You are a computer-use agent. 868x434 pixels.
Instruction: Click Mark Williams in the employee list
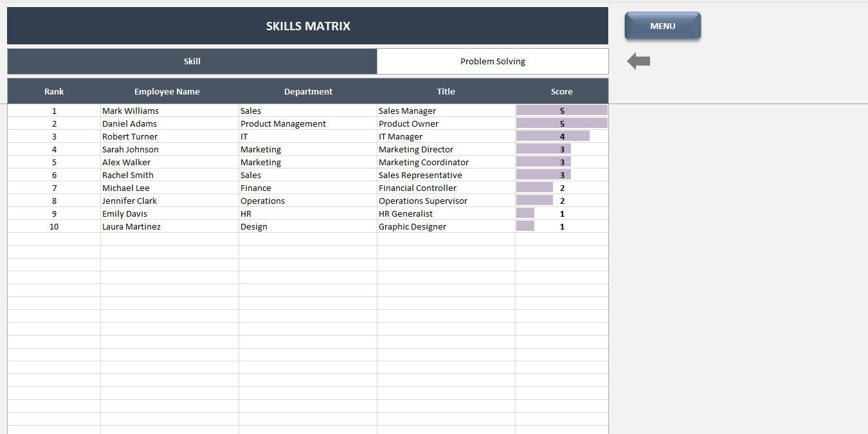(131, 111)
